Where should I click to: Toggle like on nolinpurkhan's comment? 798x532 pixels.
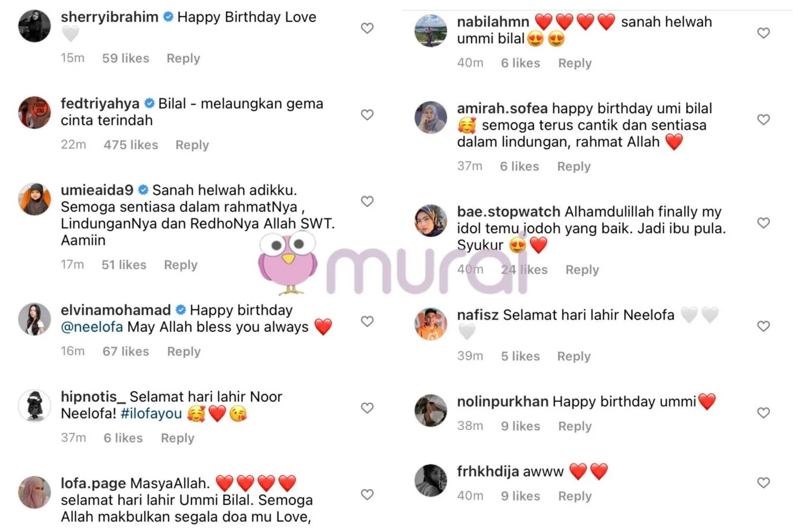(764, 413)
